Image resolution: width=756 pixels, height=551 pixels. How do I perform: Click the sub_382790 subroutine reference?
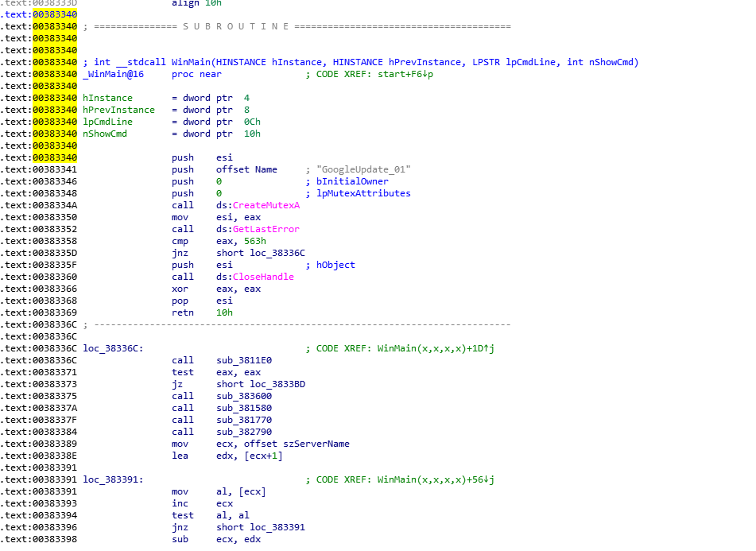coord(243,432)
